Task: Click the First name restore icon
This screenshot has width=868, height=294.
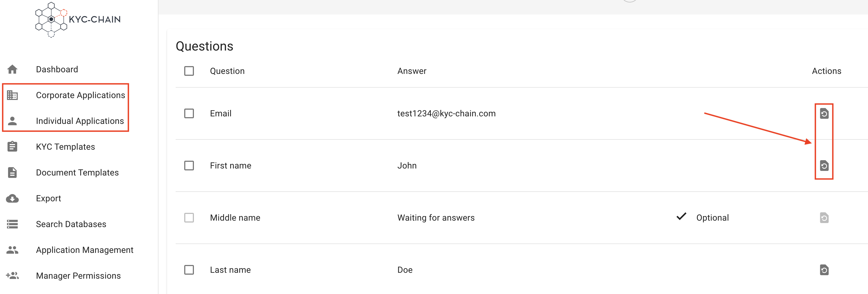Action: (824, 166)
